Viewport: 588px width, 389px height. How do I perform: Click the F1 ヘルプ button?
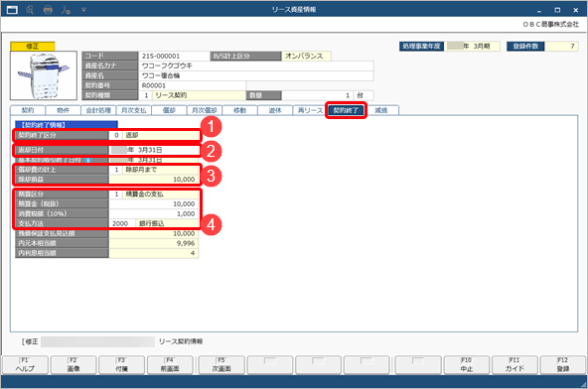(25, 364)
